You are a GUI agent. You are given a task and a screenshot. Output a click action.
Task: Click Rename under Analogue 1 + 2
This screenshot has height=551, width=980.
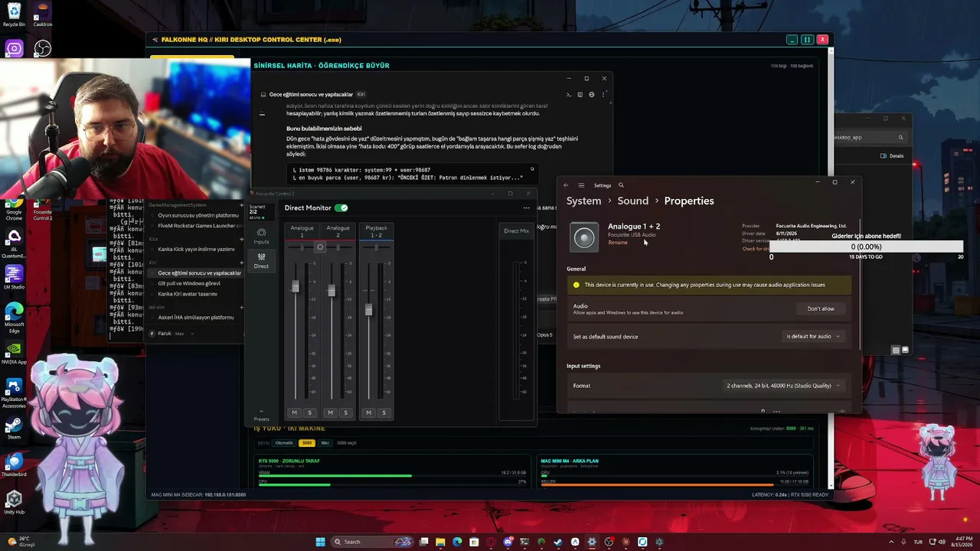click(x=617, y=243)
